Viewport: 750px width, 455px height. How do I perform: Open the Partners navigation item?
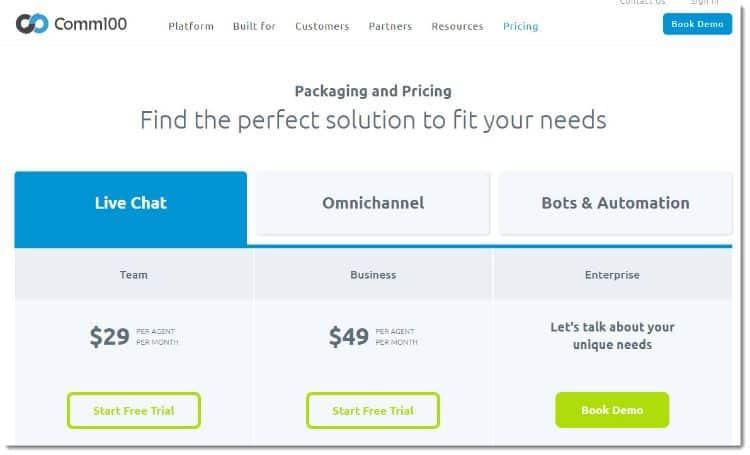point(390,26)
